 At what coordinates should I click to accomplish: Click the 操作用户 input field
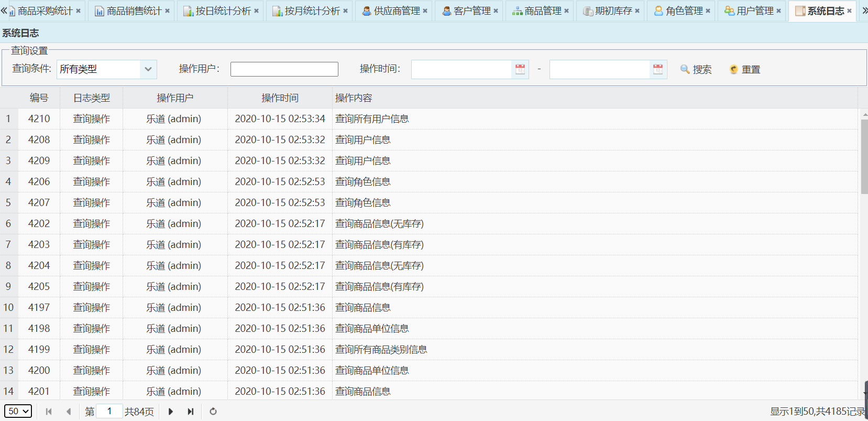(284, 69)
